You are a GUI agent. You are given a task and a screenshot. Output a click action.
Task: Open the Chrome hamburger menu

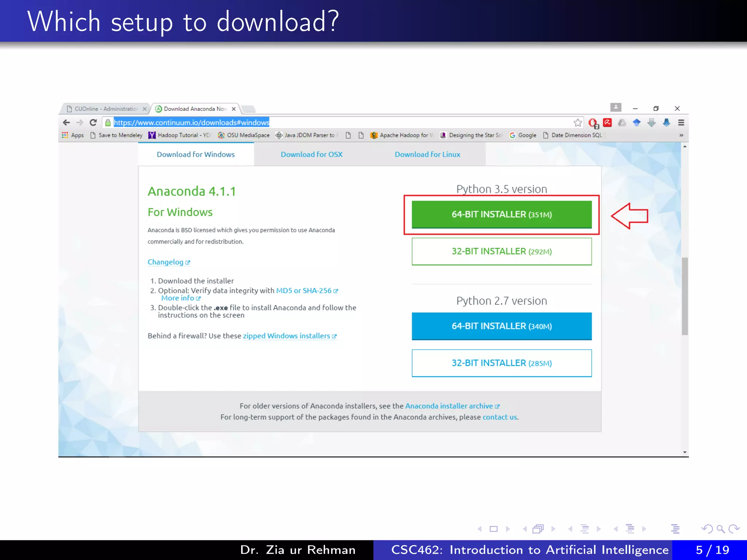click(x=681, y=122)
